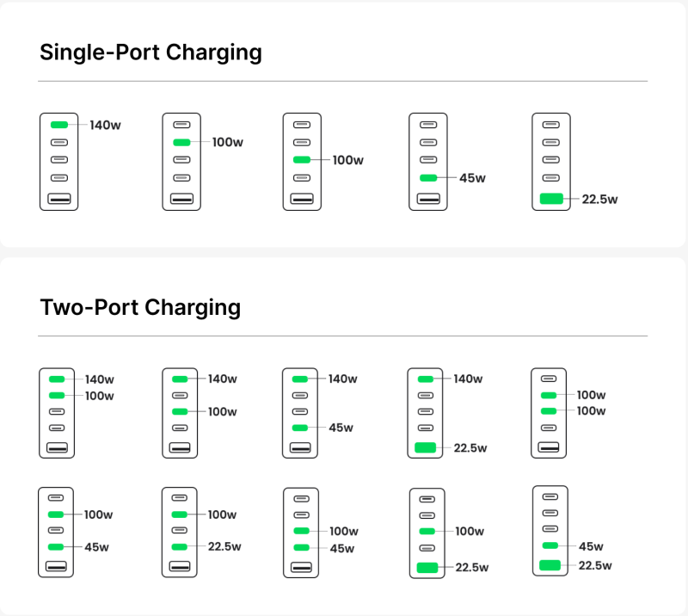Click the green 140w port in Single-Port Charging
688x616 pixels.
pos(58,125)
